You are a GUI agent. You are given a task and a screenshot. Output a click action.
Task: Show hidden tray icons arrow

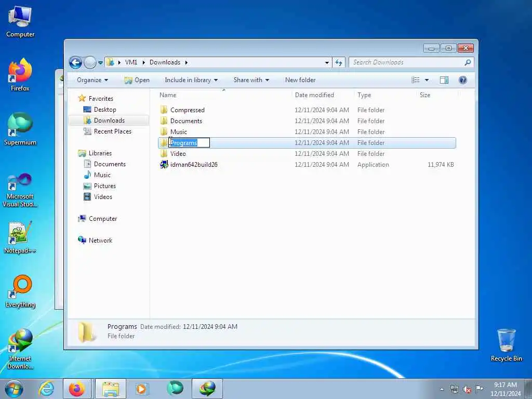(442, 390)
